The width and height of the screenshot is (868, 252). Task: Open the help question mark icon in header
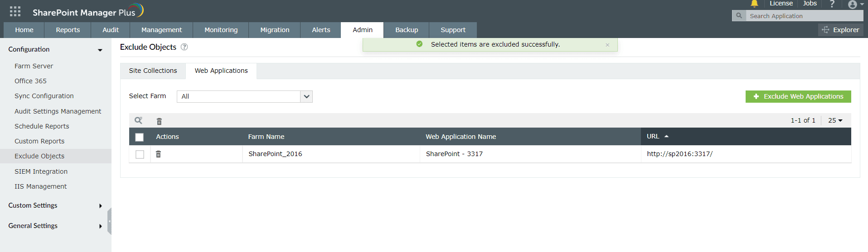click(x=832, y=4)
